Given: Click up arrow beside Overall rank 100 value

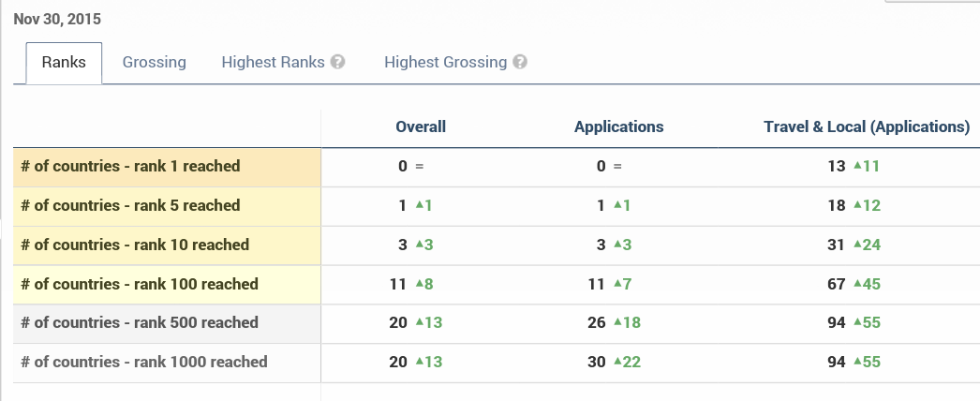Looking at the screenshot, I should coord(418,284).
